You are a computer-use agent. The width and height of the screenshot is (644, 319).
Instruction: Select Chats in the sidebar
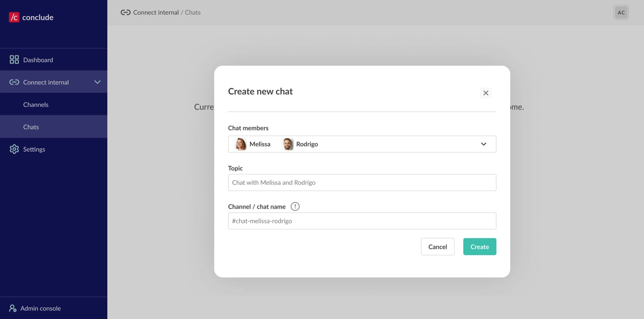[31, 127]
